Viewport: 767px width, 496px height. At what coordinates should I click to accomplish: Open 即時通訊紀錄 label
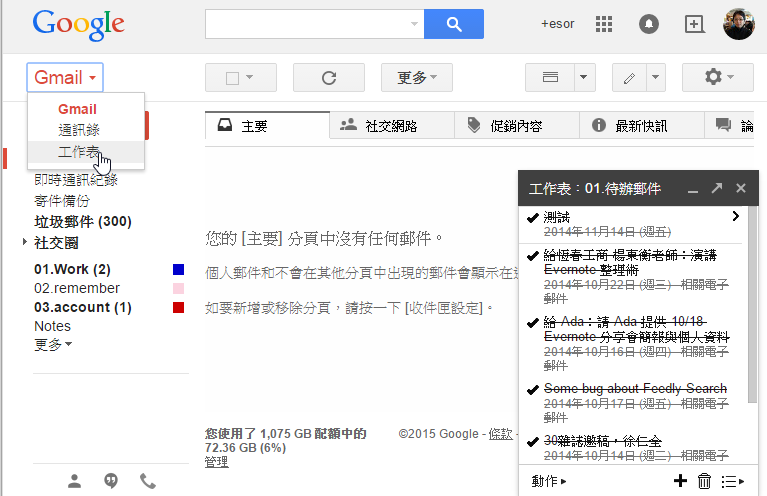[76, 180]
